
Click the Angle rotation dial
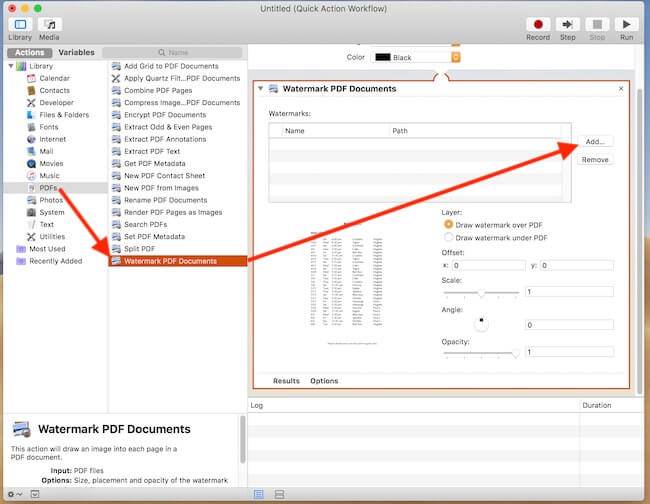[x=481, y=324]
